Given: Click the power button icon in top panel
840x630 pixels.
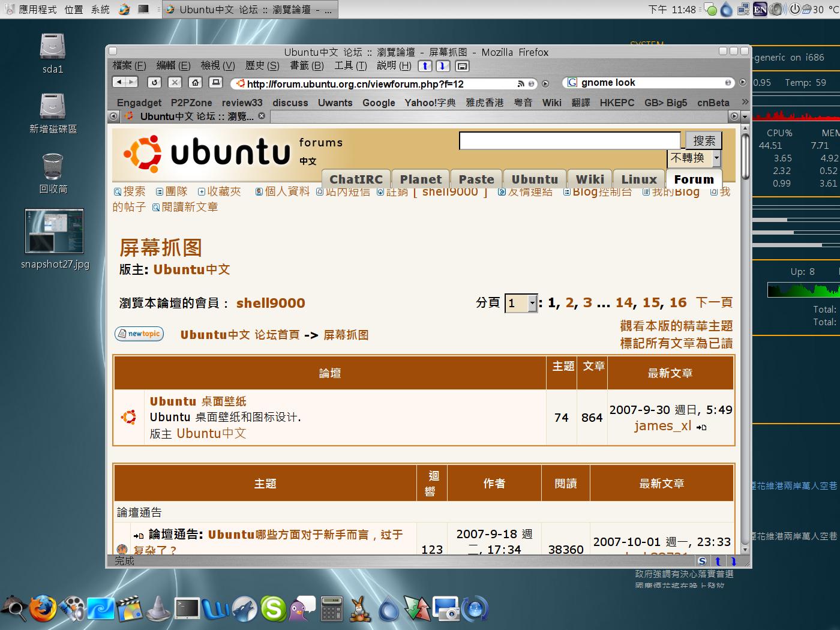Looking at the screenshot, I should tap(794, 9).
